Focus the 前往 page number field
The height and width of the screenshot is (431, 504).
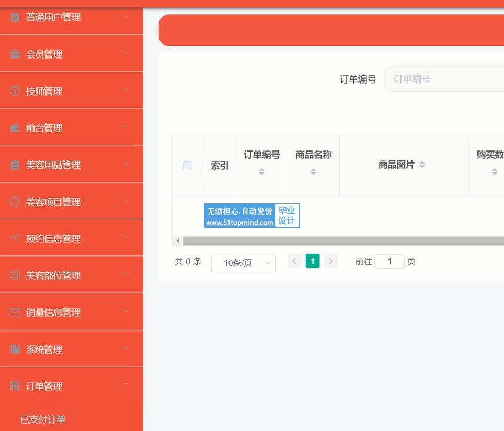pos(390,261)
